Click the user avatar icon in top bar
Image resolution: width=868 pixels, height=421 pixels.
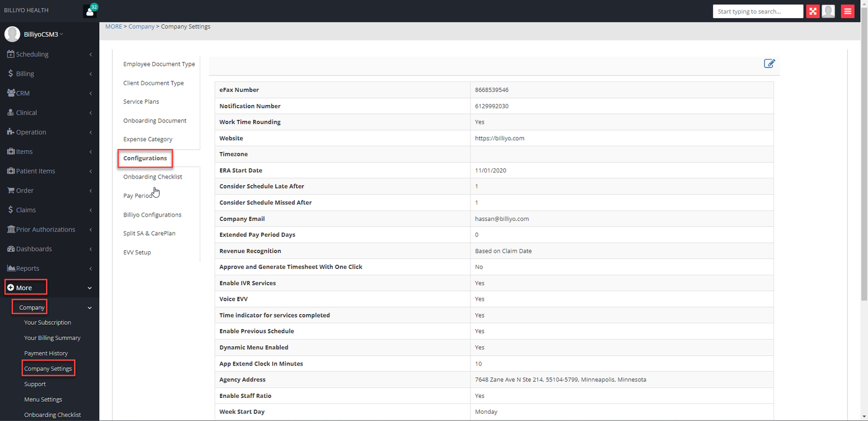pyautogui.click(x=828, y=12)
